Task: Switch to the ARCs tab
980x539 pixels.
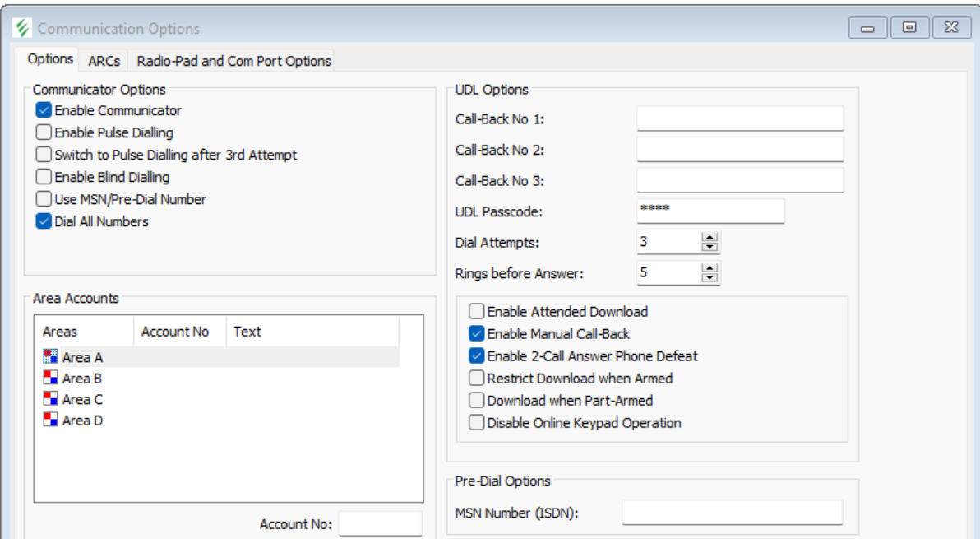Action: 104,61
